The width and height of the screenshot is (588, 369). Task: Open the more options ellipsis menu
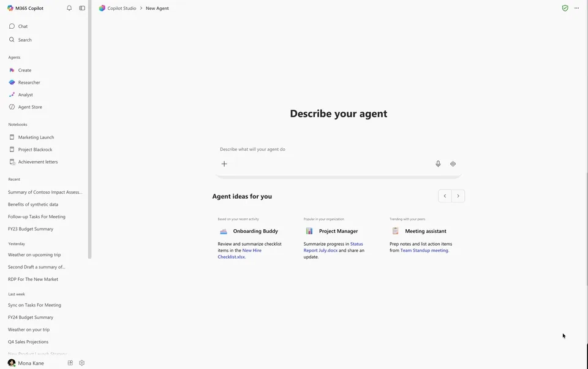point(577,8)
